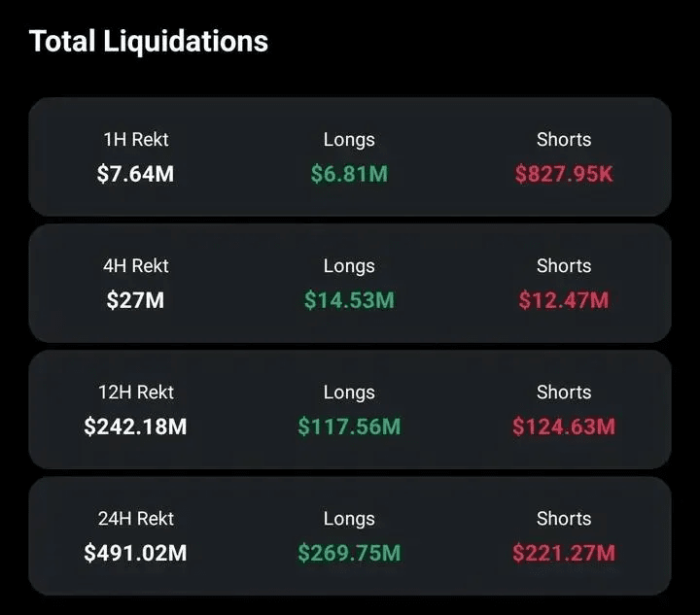Click the Longs label in 24H card
The image size is (700, 615).
tap(349, 519)
